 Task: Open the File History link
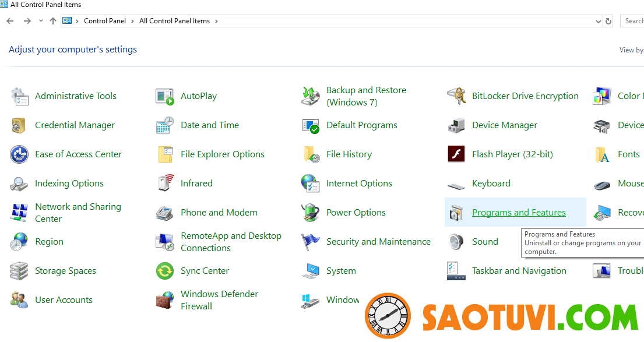(349, 154)
